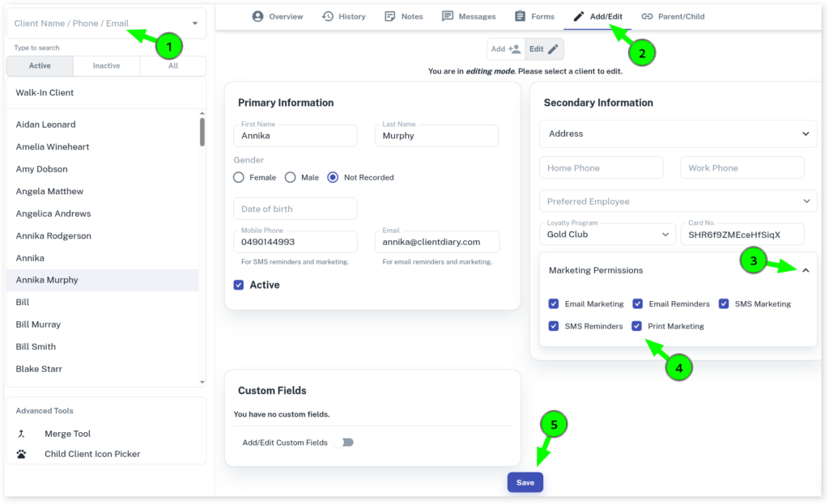Image resolution: width=829 pixels, height=504 pixels.
Task: Click the Forms clipboard icon
Action: [x=520, y=16]
